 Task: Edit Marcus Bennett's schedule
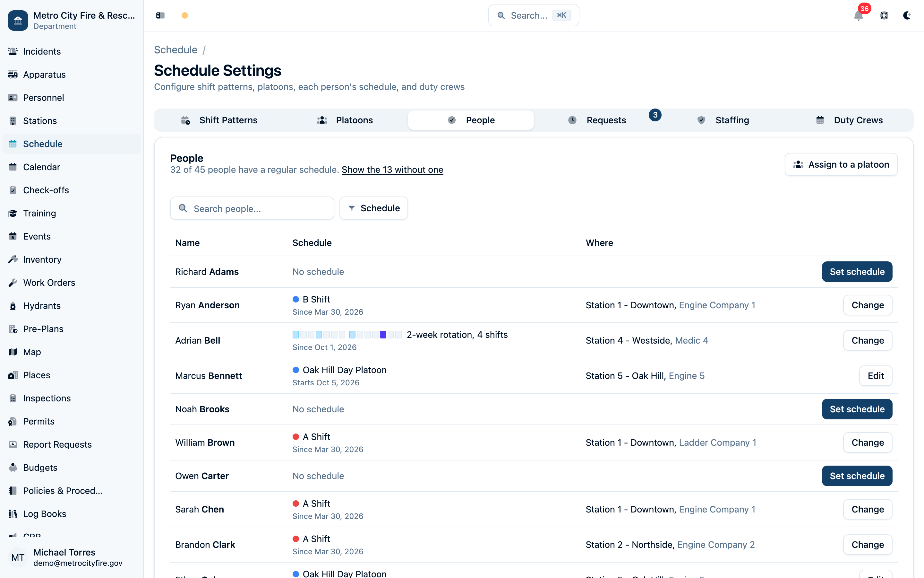click(x=876, y=376)
